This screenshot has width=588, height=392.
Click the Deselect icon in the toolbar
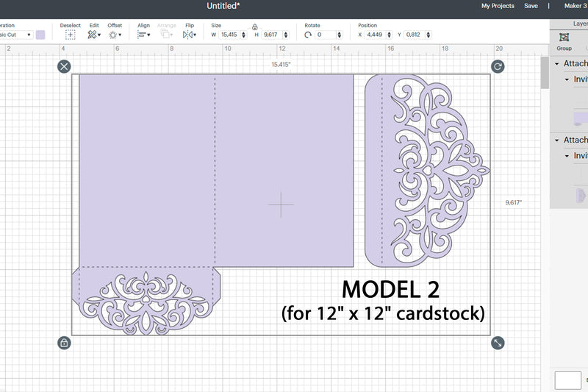click(x=71, y=35)
